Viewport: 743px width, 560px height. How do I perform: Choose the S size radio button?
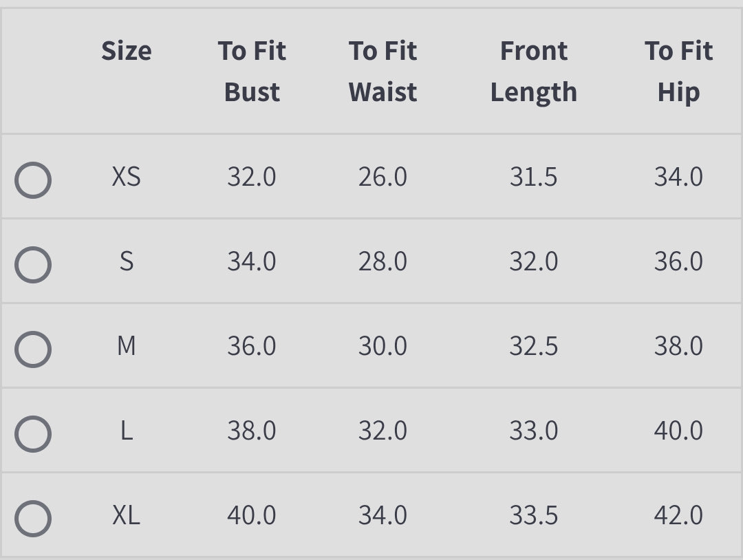(33, 265)
